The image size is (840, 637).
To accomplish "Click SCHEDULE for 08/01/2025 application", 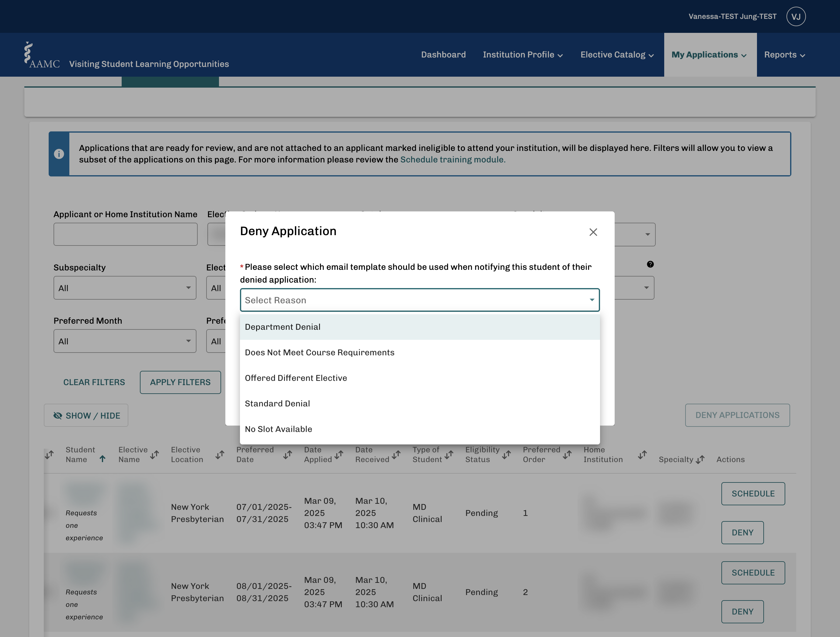I will 753,573.
